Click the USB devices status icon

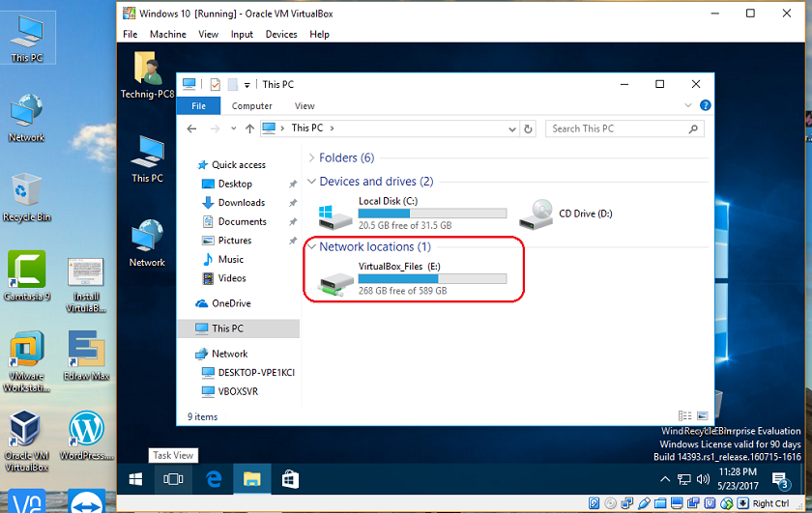pyautogui.click(x=644, y=503)
